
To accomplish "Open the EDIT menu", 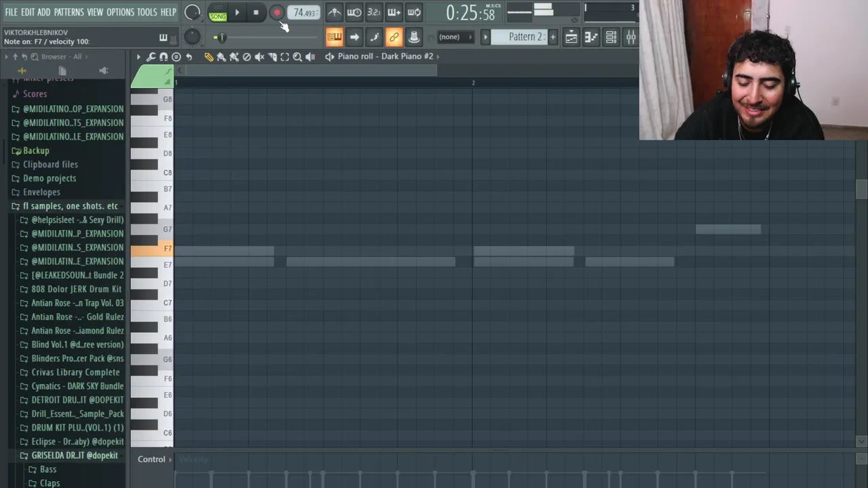I will tap(28, 12).
